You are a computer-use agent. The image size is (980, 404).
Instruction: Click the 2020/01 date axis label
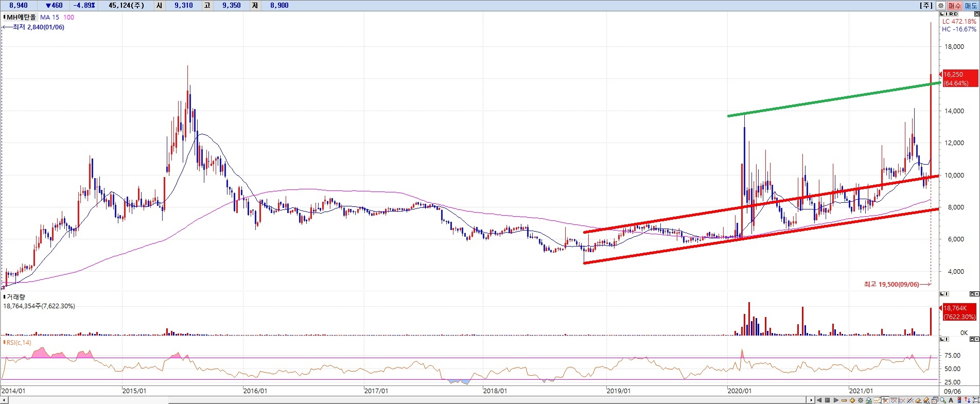[740, 391]
